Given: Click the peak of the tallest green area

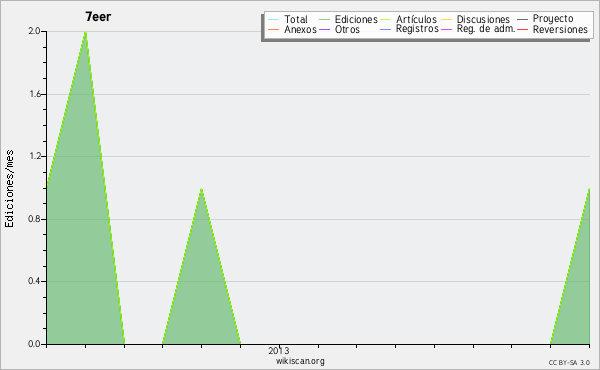Looking at the screenshot, I should coord(86,32).
